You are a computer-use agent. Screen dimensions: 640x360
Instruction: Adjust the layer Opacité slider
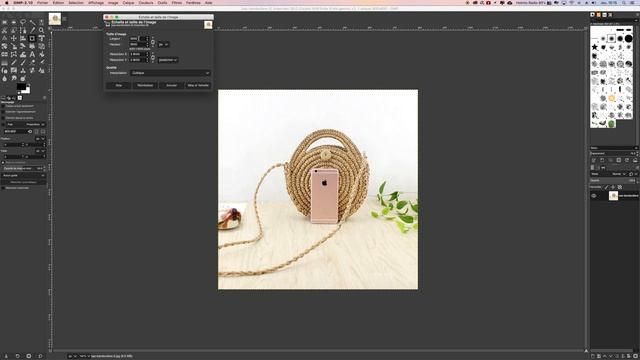click(x=613, y=180)
